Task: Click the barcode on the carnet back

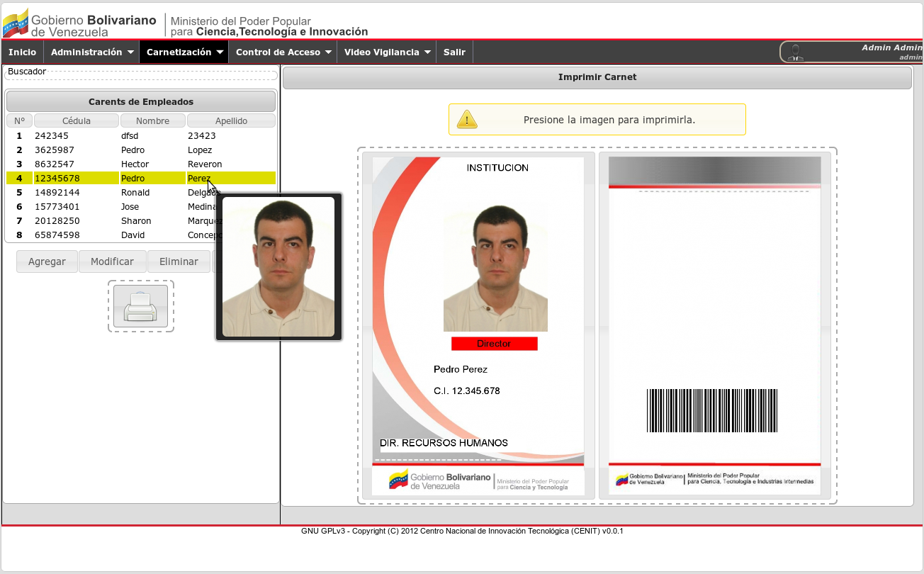Action: (x=711, y=411)
